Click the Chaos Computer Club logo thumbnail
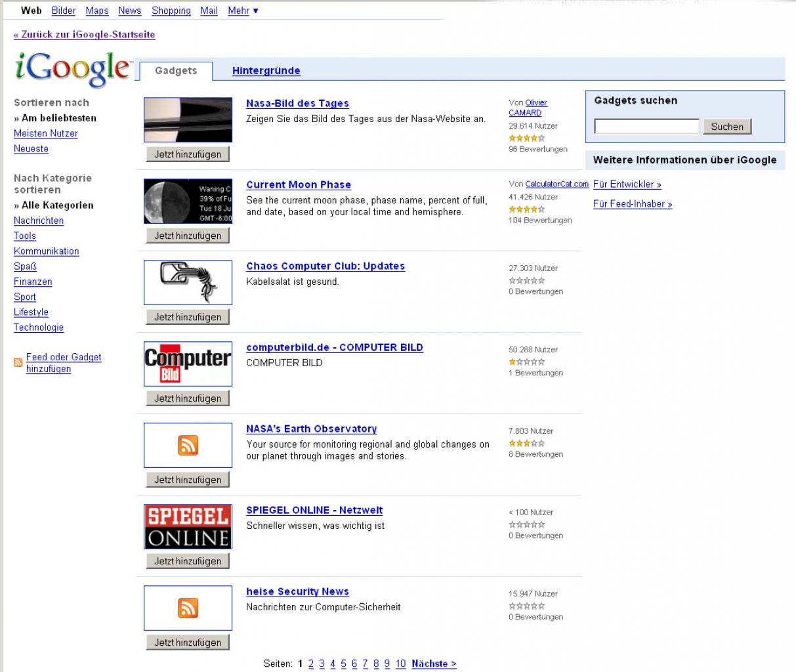796x672 pixels. pyautogui.click(x=188, y=282)
